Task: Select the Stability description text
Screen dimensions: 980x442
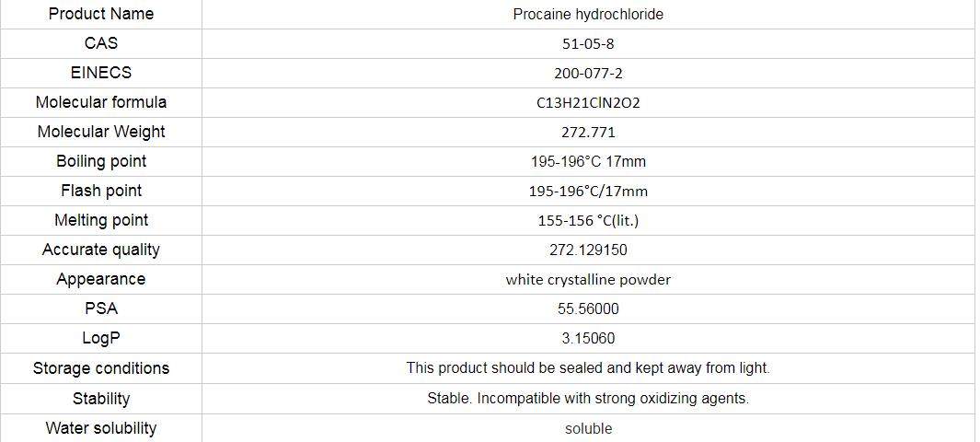Action: coord(588,398)
